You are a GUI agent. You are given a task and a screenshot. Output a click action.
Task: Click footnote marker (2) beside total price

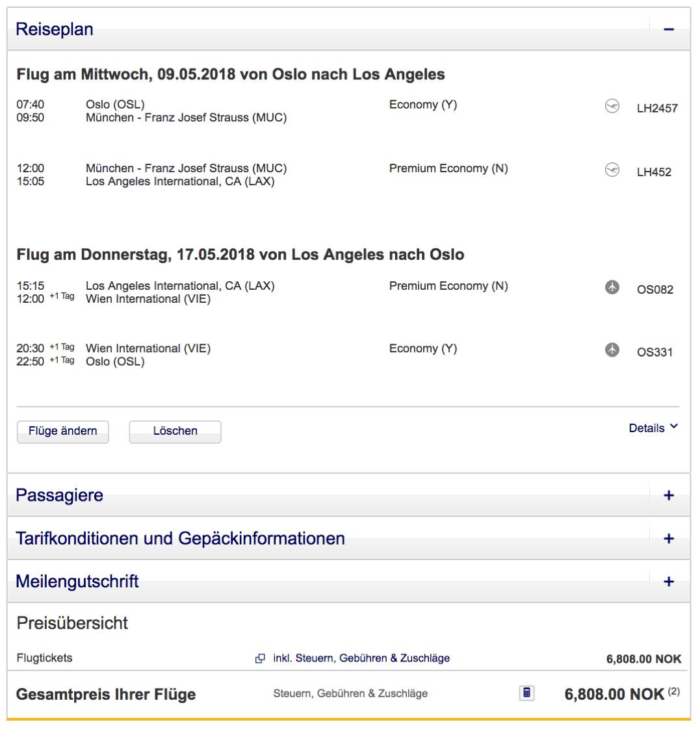pos(674,691)
